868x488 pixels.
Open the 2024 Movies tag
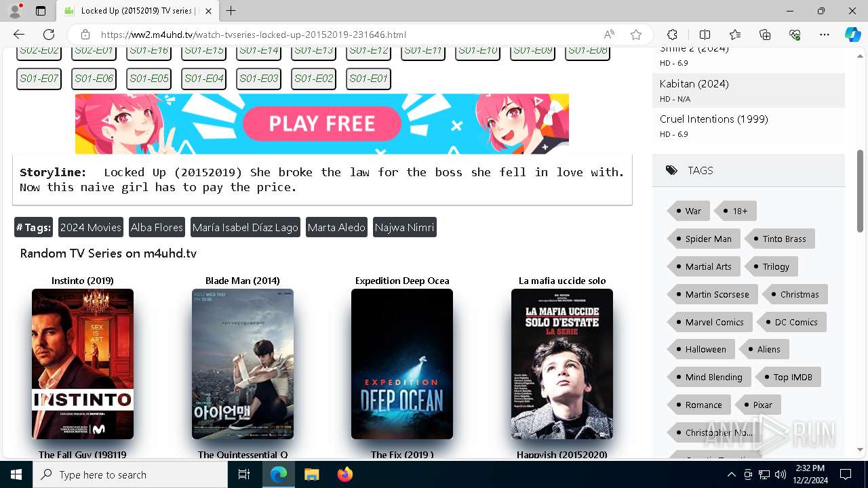click(x=90, y=228)
